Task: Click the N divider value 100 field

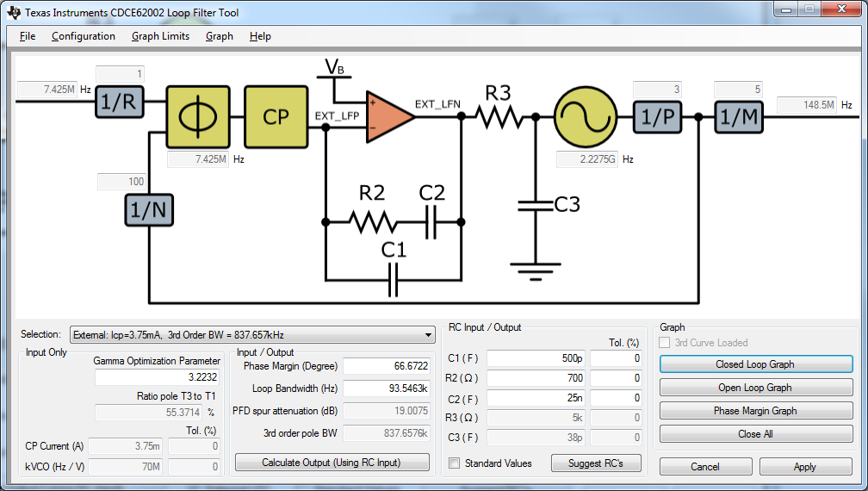Action: [121, 182]
